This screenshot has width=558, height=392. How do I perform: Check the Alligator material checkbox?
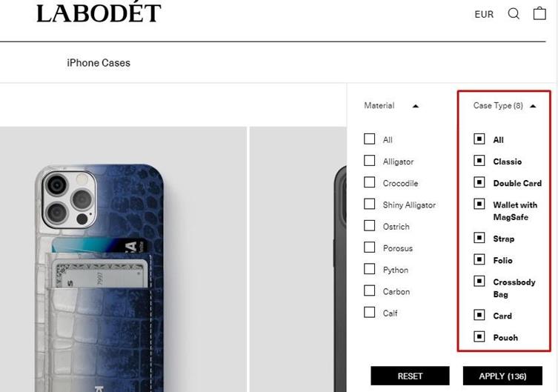(x=369, y=160)
